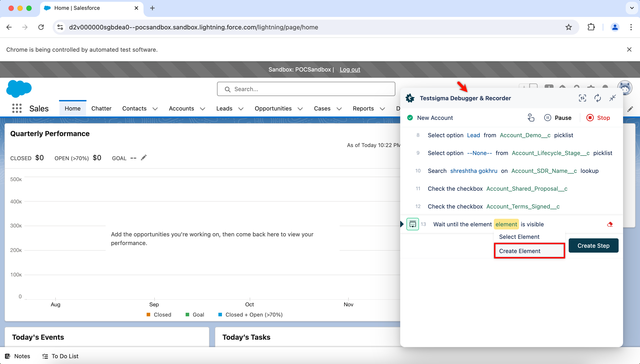Click the element capture bracket icon

click(582, 98)
